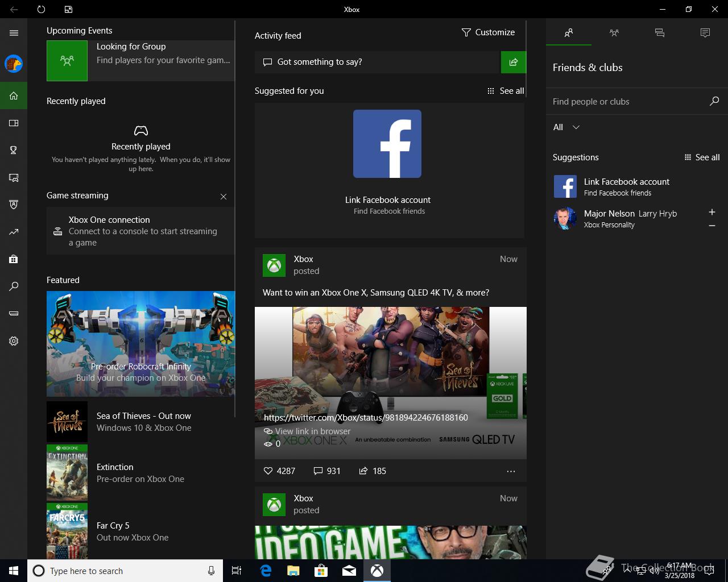Click Cortana microphone in taskbar search
Screen dimensions: 728x582
[x=212, y=571]
